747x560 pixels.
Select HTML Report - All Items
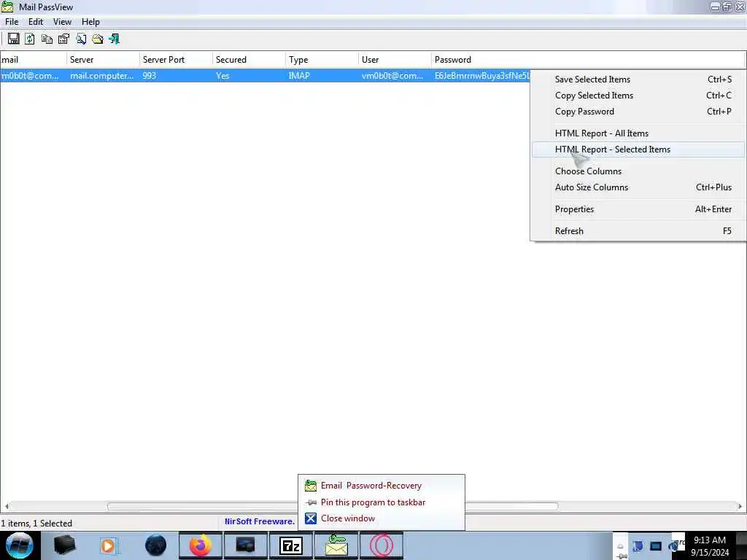[x=638, y=133]
